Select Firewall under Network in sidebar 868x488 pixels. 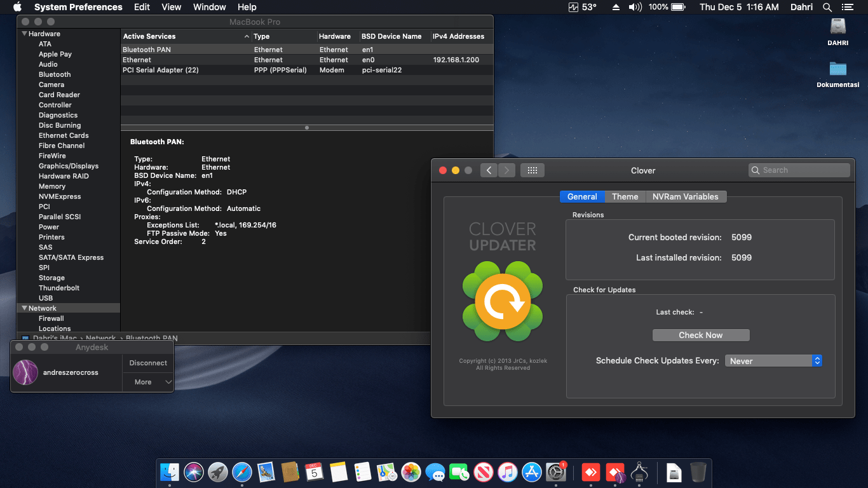pyautogui.click(x=51, y=318)
